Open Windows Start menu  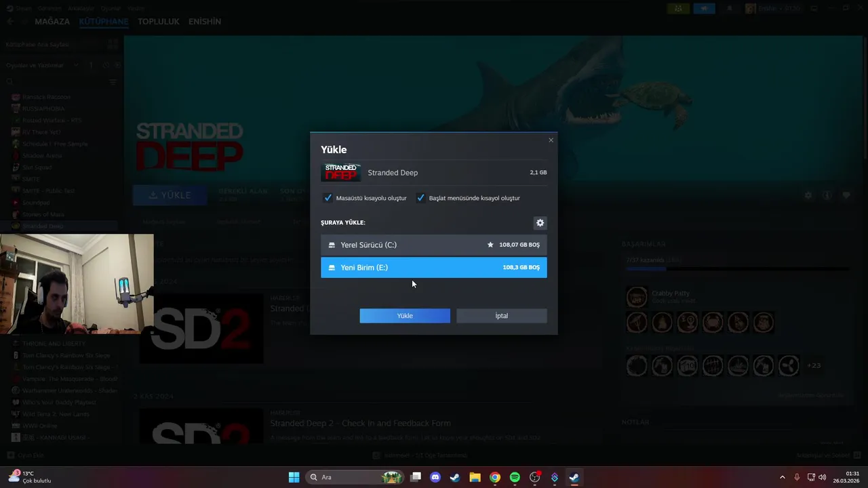point(294,477)
